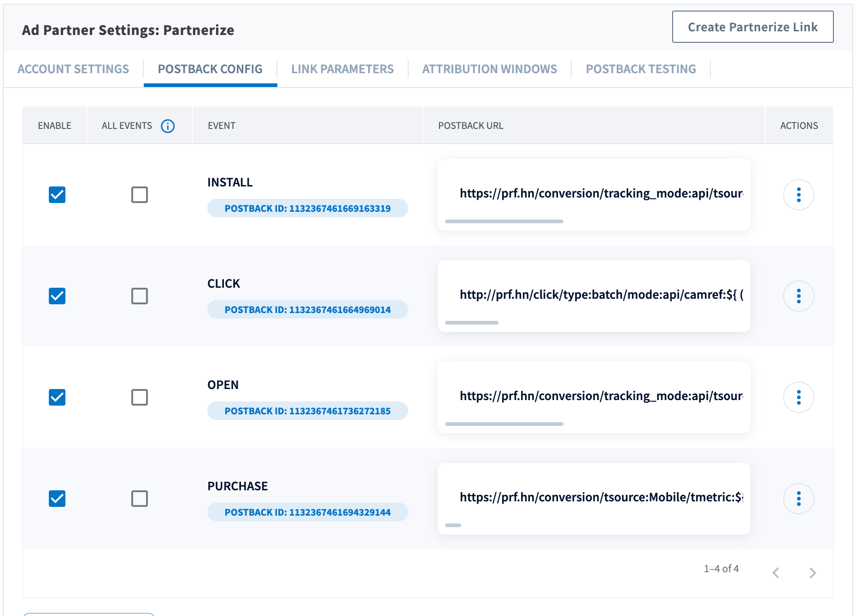Click the CLICK postback ID badge
Image resolution: width=856 pixels, height=616 pixels.
tap(308, 309)
